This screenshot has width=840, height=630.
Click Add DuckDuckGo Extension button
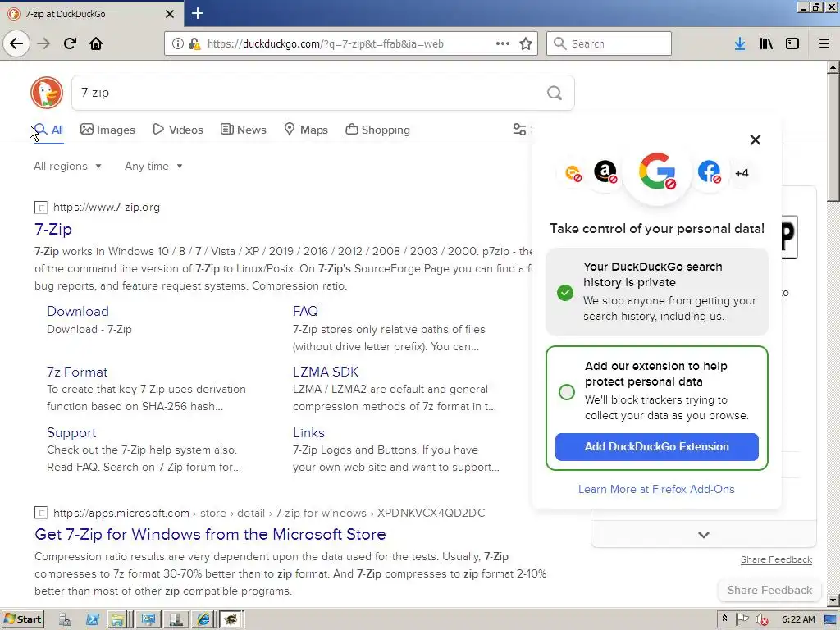coord(657,447)
